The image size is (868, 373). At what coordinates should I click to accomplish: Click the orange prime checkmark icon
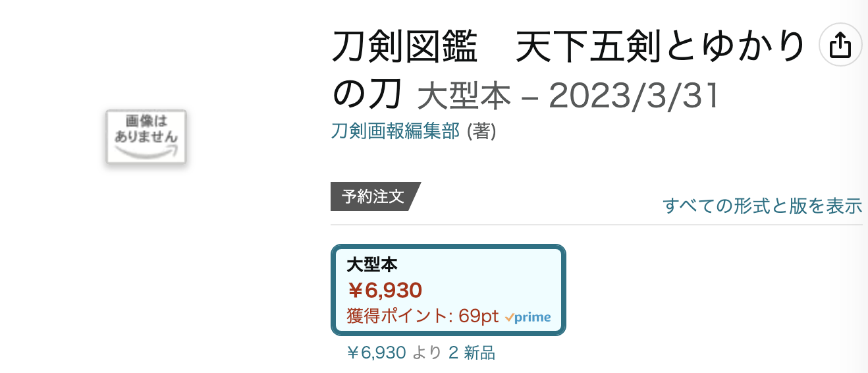509,318
